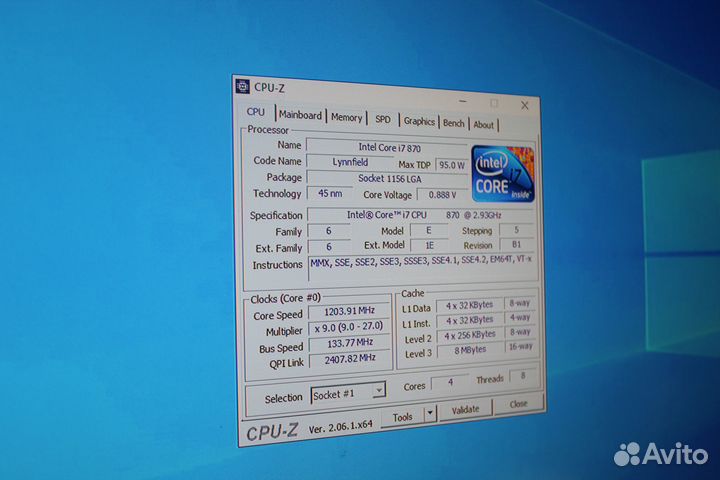This screenshot has width=720, height=480.
Task: Click the QPI Link value '2407.82 MHz'
Action: pyautogui.click(x=350, y=359)
